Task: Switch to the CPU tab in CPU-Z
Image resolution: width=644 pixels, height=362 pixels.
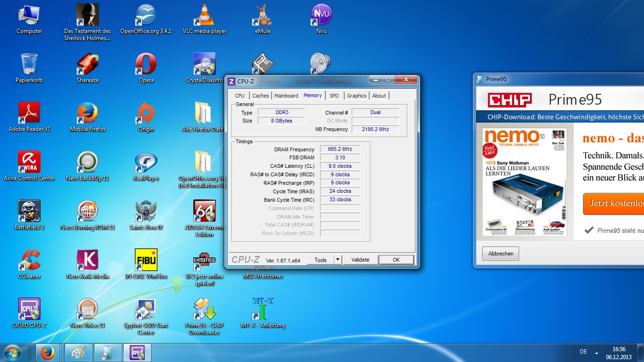Action: tap(240, 96)
